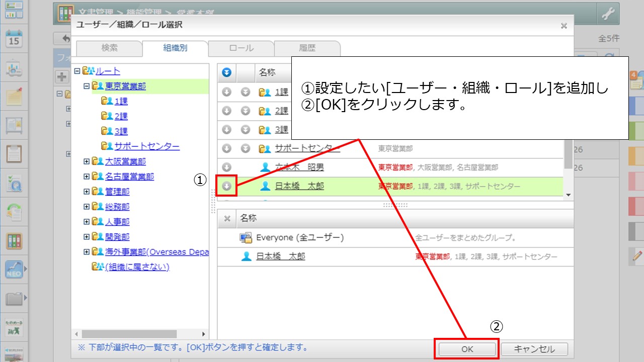Click the キャンセル button
The height and width of the screenshot is (362, 644).
[x=534, y=349]
